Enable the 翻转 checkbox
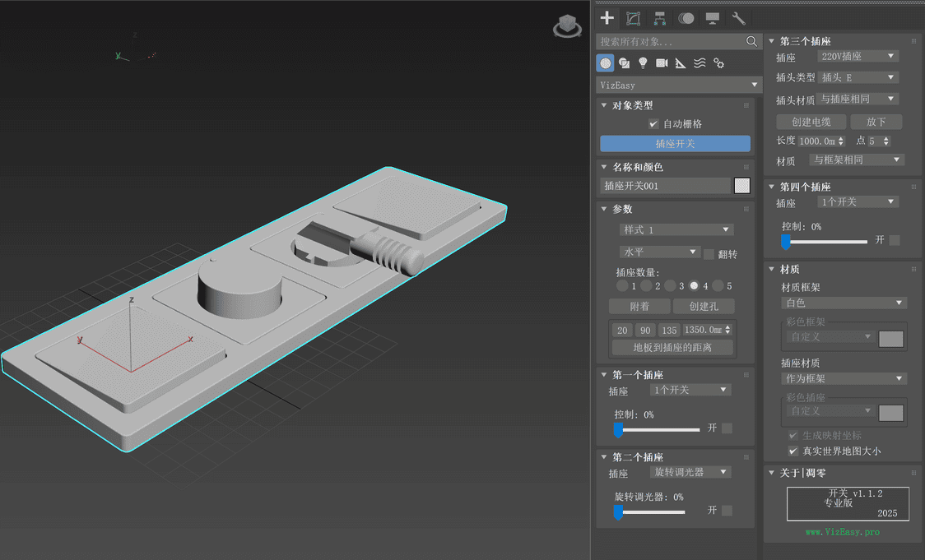This screenshot has width=925, height=560. [x=709, y=254]
